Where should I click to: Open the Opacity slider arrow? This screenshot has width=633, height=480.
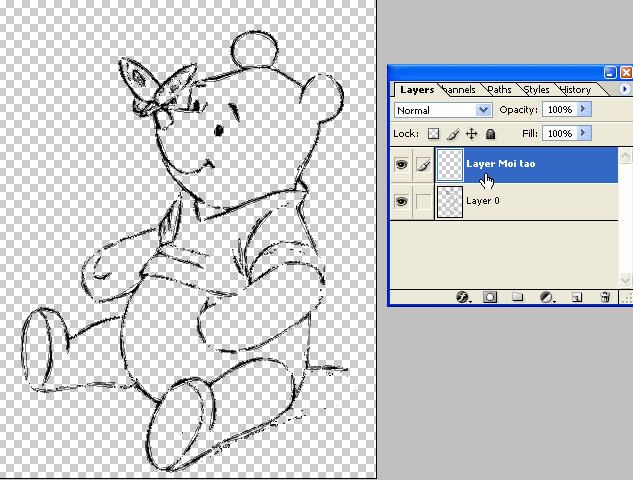[584, 109]
